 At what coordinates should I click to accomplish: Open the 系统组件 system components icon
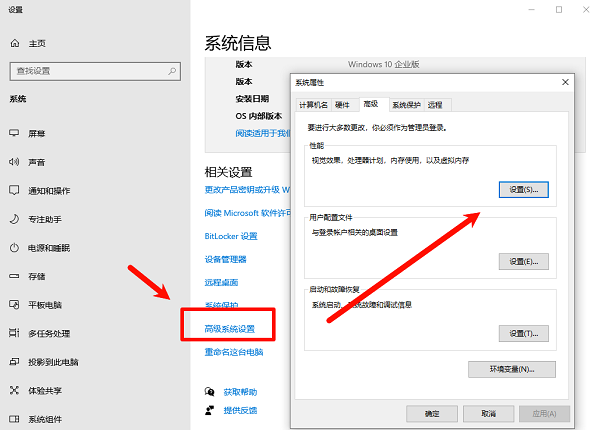tap(14, 419)
